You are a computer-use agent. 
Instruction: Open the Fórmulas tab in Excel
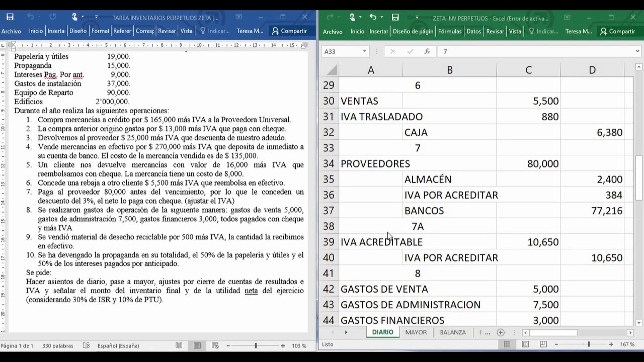click(x=450, y=31)
